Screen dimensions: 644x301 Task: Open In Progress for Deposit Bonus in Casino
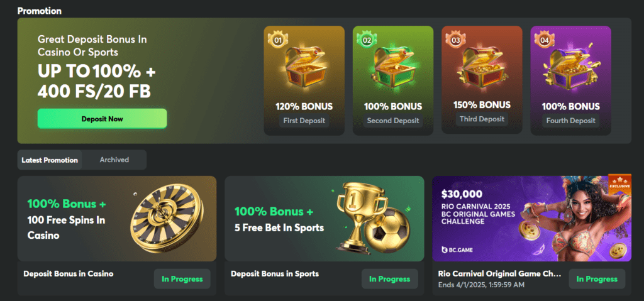tap(182, 279)
